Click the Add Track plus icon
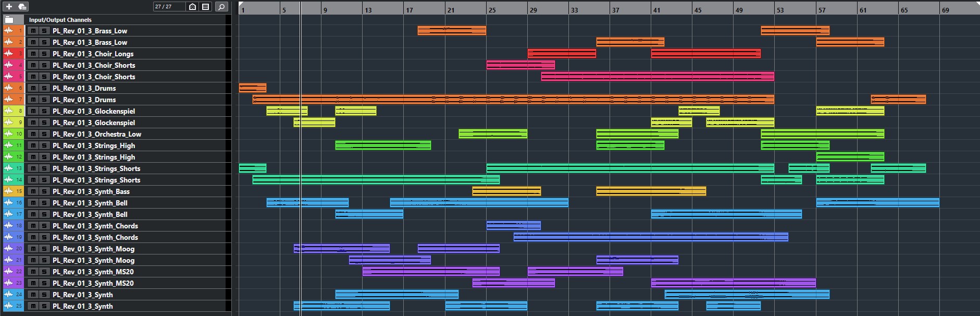980x316 pixels. tap(9, 7)
